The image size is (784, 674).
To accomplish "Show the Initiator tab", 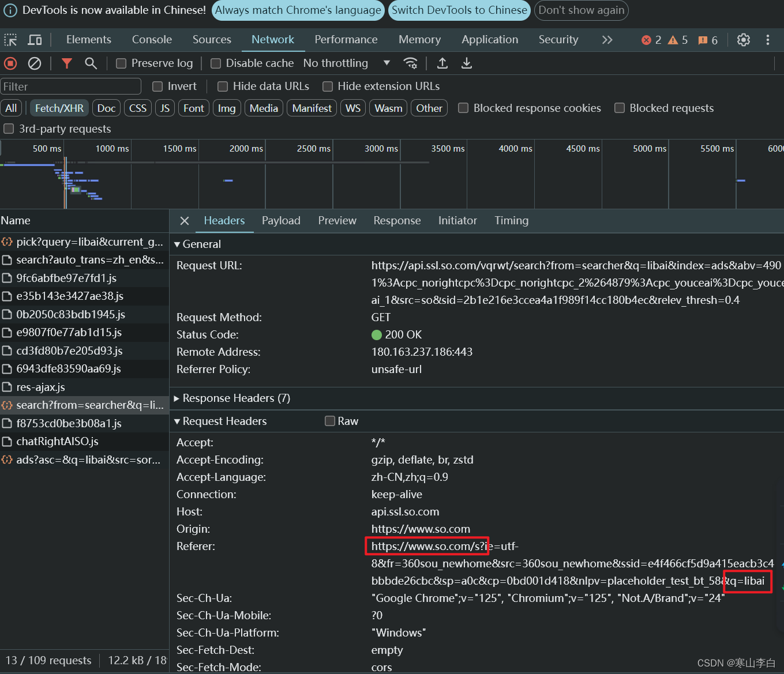I will 457,221.
